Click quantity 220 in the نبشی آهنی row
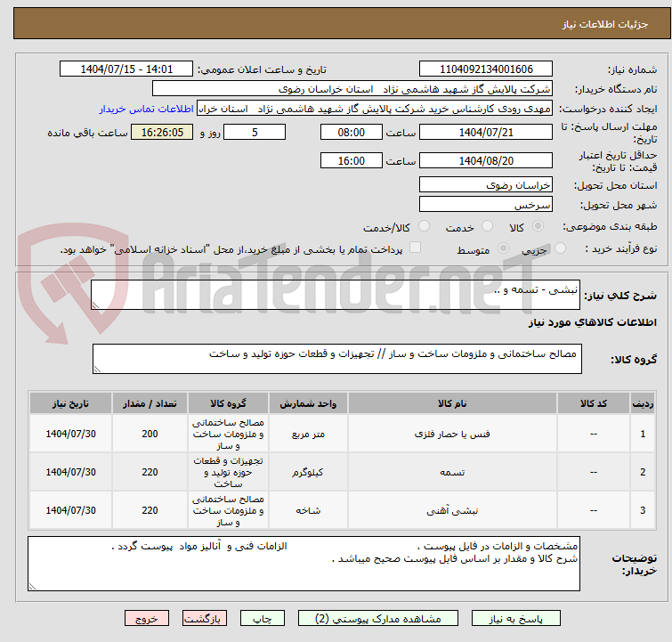Viewport: 672px width, 642px height. tap(150, 510)
